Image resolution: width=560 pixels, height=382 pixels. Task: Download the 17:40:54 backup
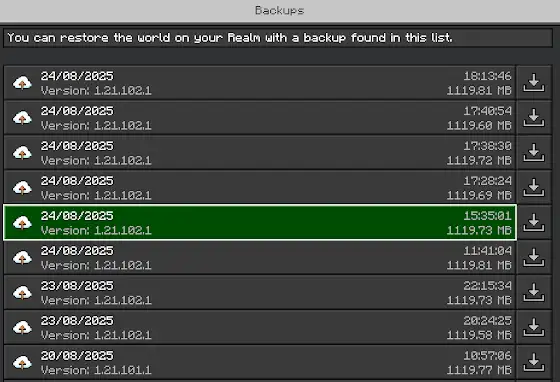(x=534, y=117)
